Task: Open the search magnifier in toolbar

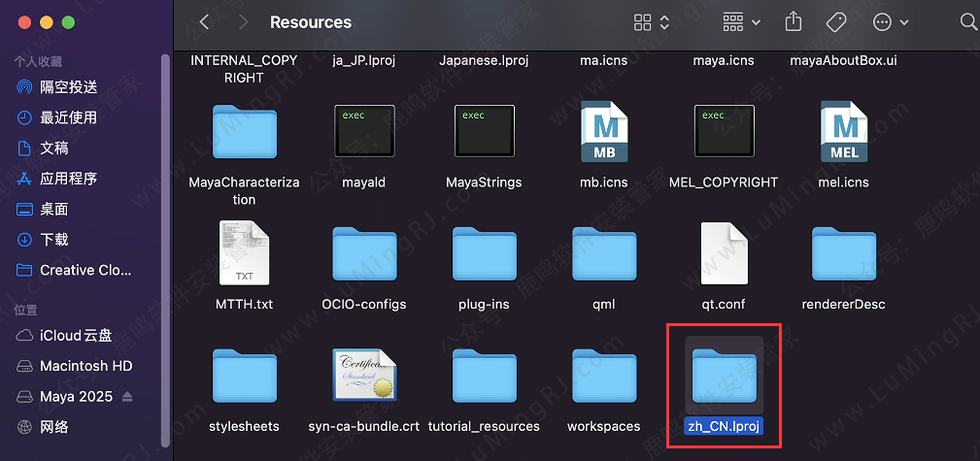Action: (967, 21)
